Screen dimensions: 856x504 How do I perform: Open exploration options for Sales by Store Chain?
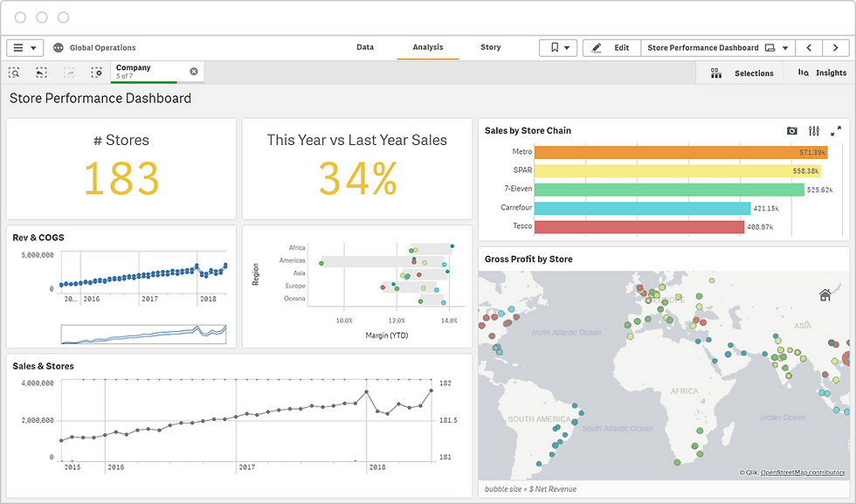point(813,131)
